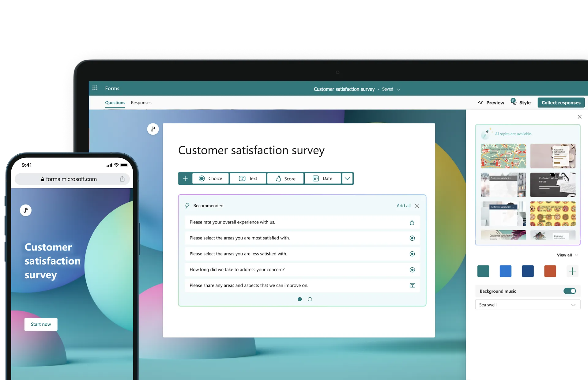
Task: Click the Collect responses button
Action: coord(561,103)
